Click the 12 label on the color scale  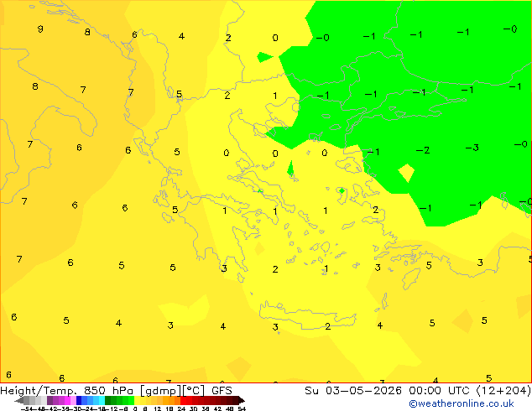point(158,408)
